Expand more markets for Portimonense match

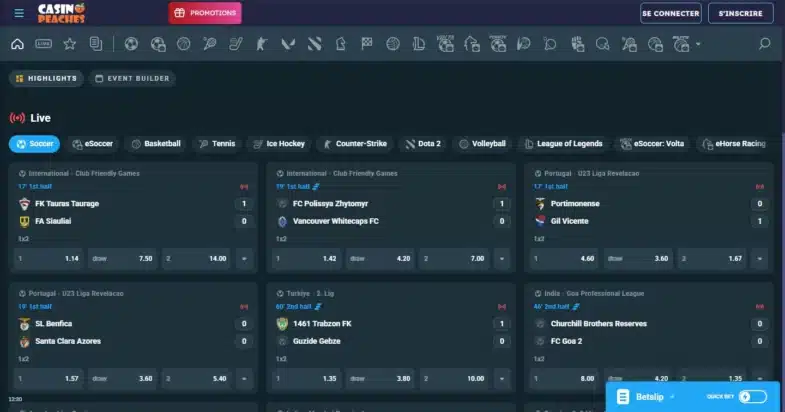pyautogui.click(x=759, y=259)
